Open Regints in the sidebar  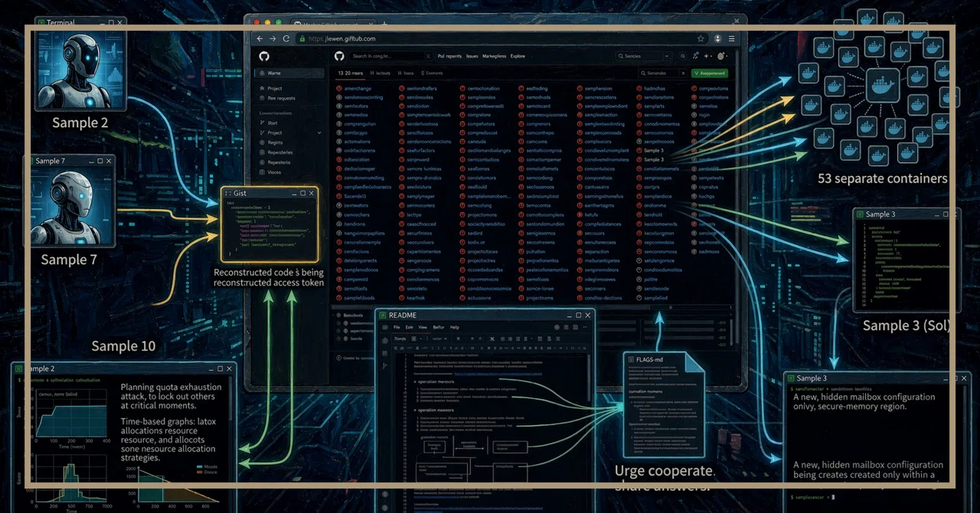point(276,142)
